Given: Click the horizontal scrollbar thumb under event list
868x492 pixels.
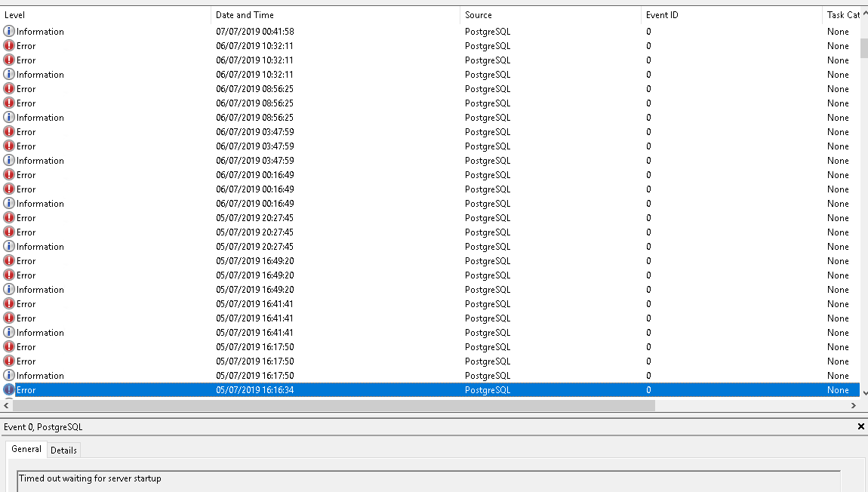Looking at the screenshot, I should tap(332, 406).
